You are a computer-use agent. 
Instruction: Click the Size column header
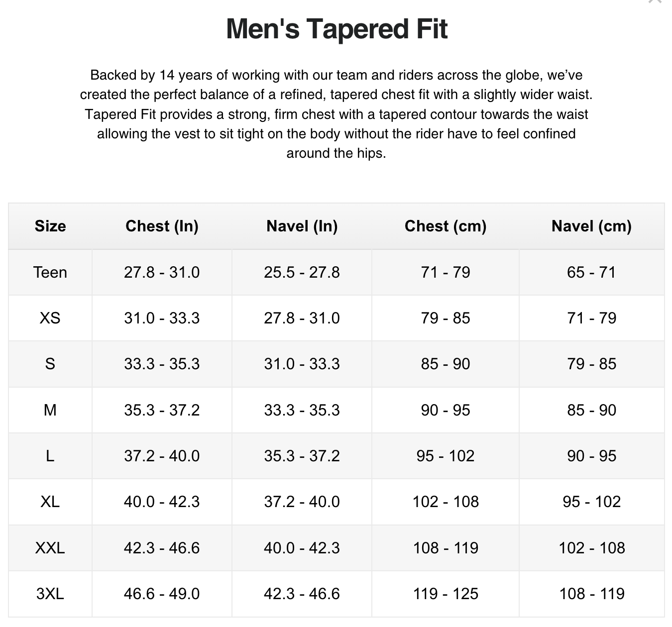(x=50, y=226)
